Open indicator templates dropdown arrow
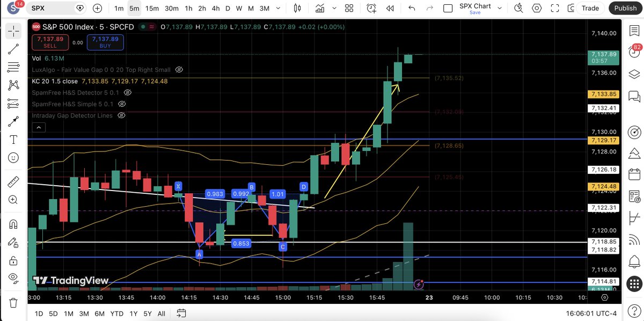Image resolution: width=644 pixels, height=321 pixels. 334,8
